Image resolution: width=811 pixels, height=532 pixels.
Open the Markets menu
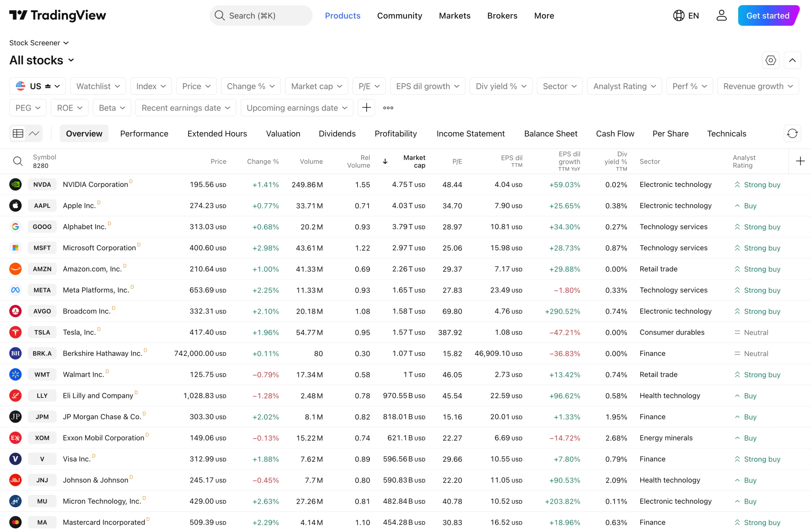pyautogui.click(x=455, y=15)
